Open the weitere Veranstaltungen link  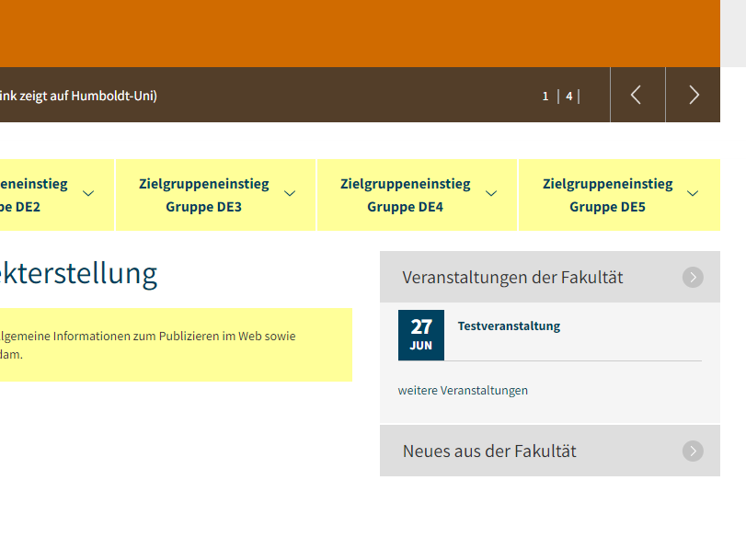463,390
